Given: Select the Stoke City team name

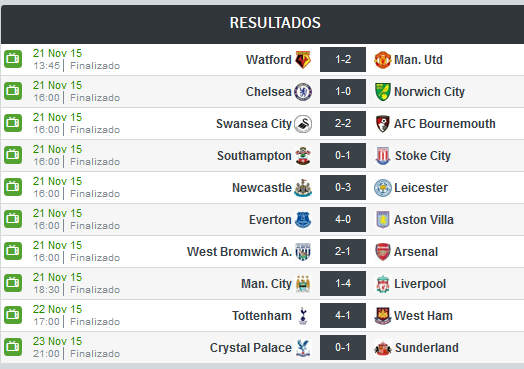Looking at the screenshot, I should tap(423, 156).
